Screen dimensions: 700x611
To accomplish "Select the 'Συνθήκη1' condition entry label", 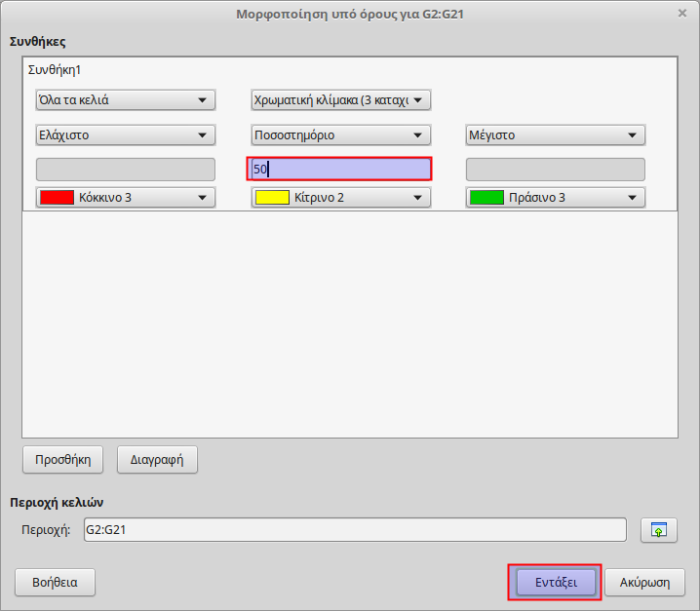I will coord(56,70).
